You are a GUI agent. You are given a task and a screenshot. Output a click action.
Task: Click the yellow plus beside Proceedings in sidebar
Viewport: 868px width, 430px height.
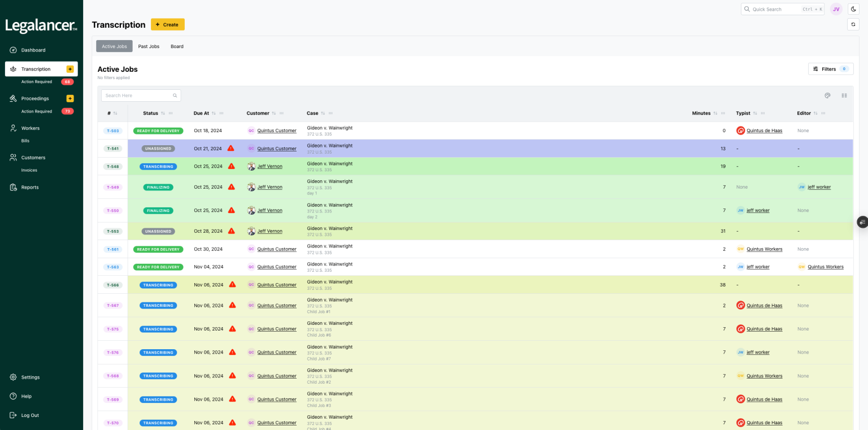[x=70, y=98]
